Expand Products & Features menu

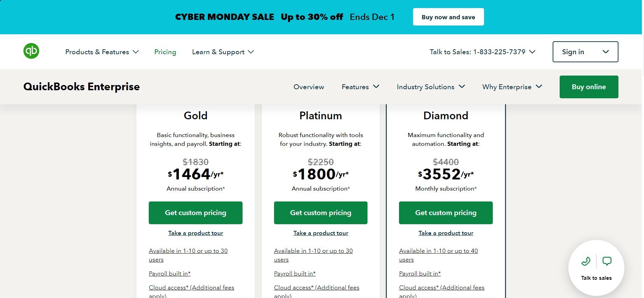(x=102, y=52)
